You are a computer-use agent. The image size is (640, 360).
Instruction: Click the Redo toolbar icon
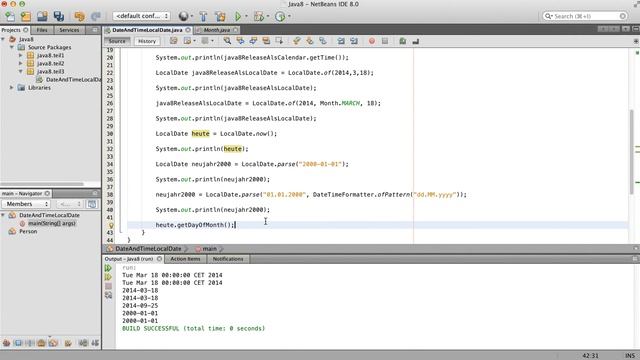[96, 16]
